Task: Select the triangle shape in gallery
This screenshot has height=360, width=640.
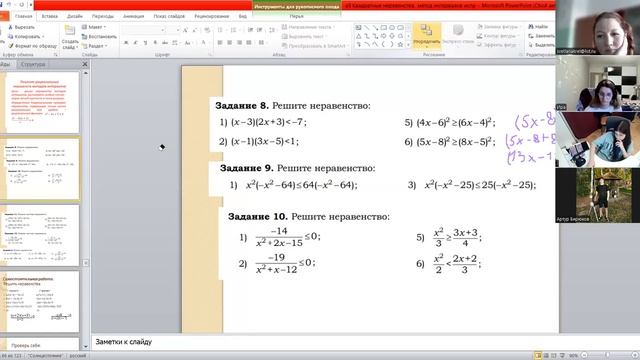Action: 358,36
